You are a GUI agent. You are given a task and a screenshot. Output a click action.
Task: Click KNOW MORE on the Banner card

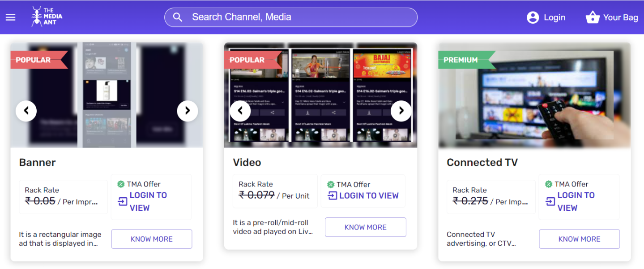pos(151,239)
